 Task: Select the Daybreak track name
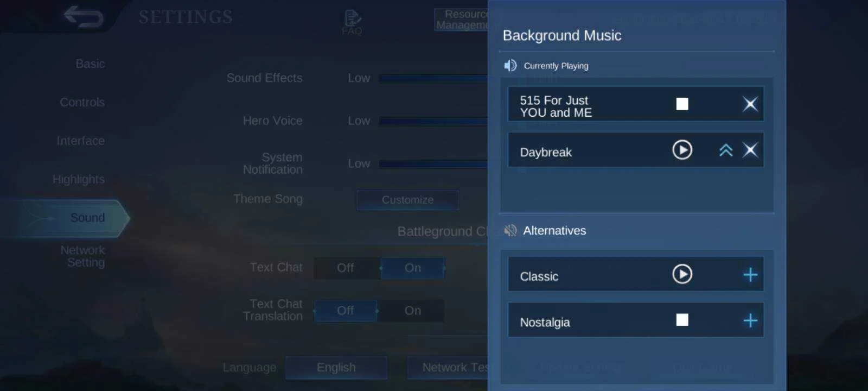click(x=546, y=153)
